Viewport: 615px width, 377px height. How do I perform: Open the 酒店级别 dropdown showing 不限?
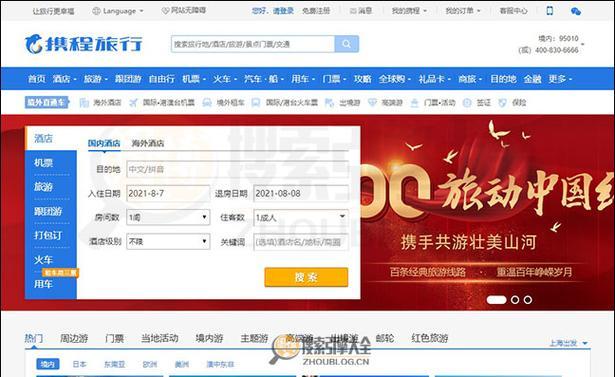(168, 241)
